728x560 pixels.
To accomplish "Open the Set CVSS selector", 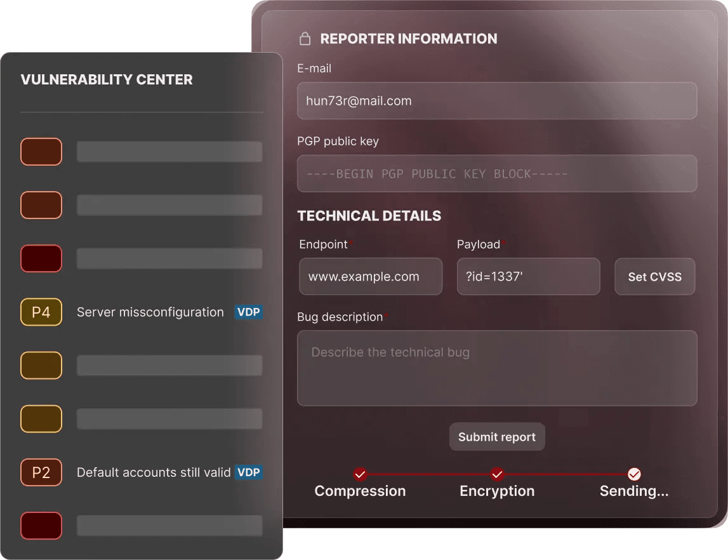I will [x=654, y=276].
